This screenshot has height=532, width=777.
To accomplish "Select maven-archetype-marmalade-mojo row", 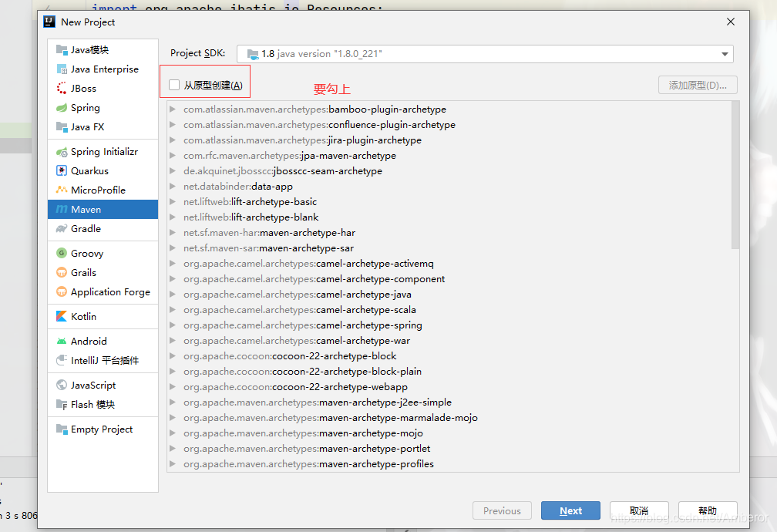I will tap(449, 417).
